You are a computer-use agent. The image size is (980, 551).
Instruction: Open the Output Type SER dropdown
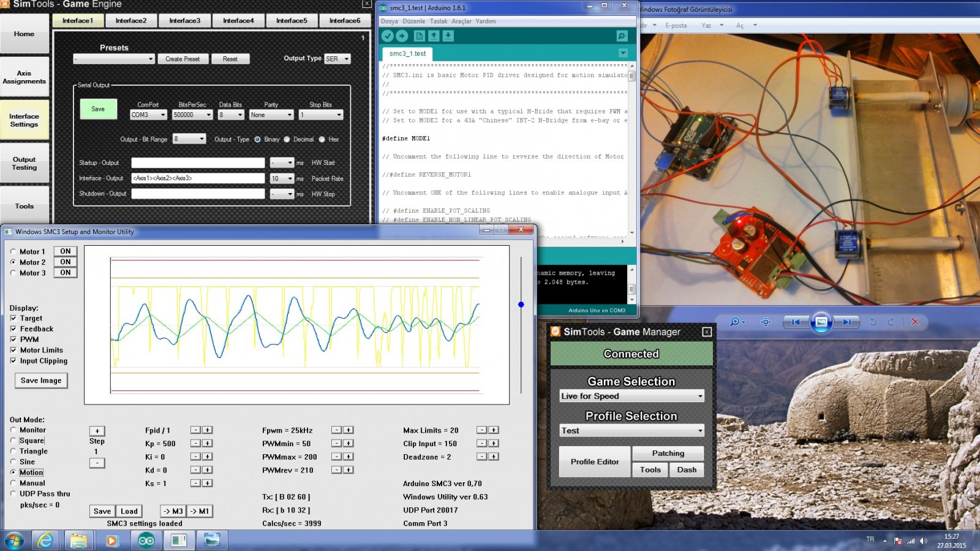click(x=337, y=59)
